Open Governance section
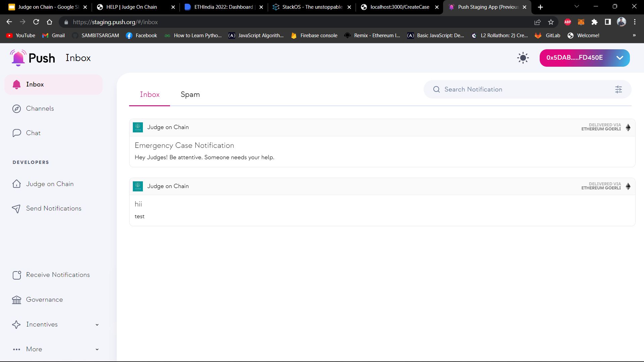This screenshot has height=362, width=644. coord(44,300)
